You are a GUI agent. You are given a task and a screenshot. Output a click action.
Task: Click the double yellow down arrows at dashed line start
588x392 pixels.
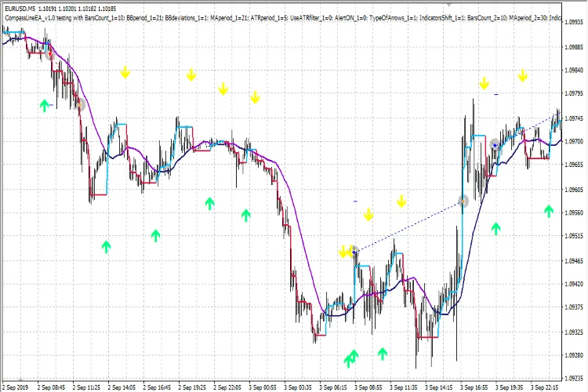point(344,252)
